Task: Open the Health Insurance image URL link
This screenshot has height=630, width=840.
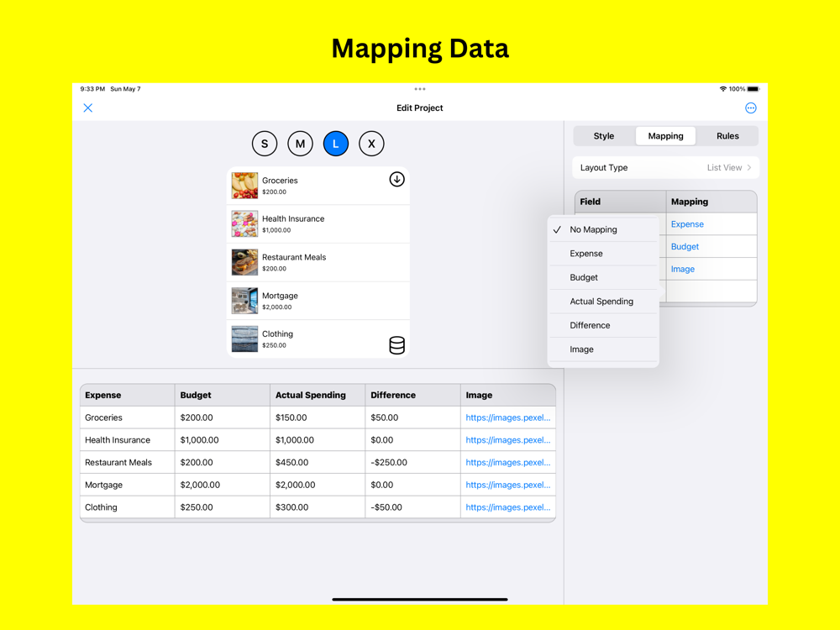Action: (508, 440)
